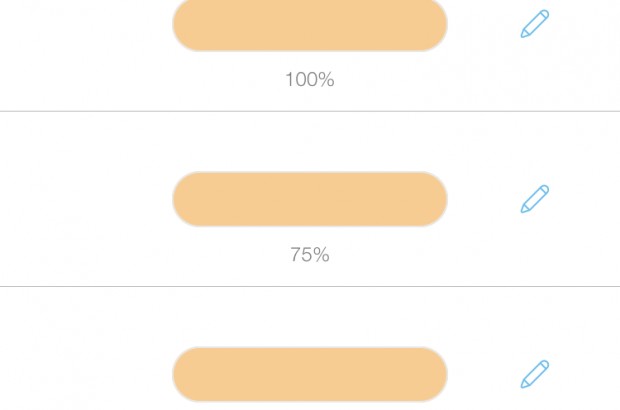Click the edit pencil beside the 100% bar
This screenshot has width=620, height=410.
(535, 24)
